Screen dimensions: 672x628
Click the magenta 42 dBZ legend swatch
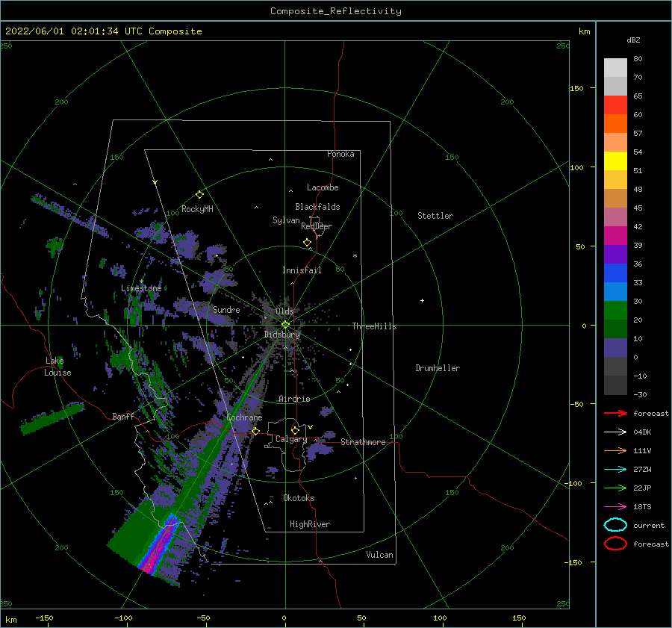[x=615, y=235]
